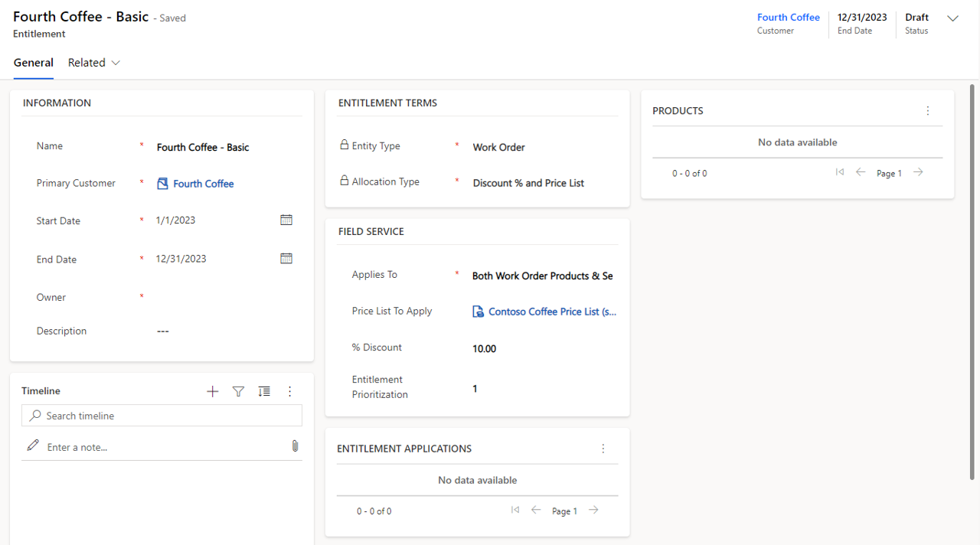Open Timeline more commands menu
The width and height of the screenshot is (980, 545).
290,391
